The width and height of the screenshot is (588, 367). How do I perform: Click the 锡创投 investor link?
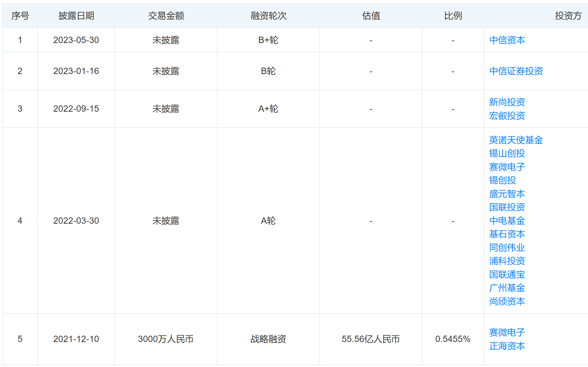coord(503,180)
